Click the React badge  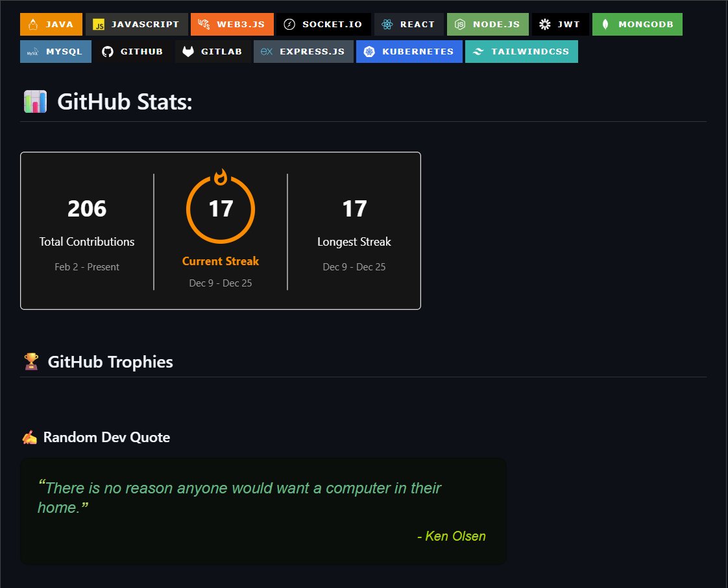coord(409,24)
